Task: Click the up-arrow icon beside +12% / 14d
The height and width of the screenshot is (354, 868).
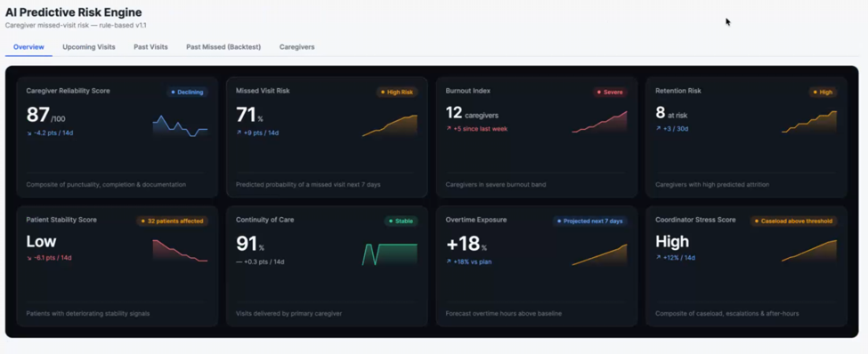Action: tap(658, 257)
